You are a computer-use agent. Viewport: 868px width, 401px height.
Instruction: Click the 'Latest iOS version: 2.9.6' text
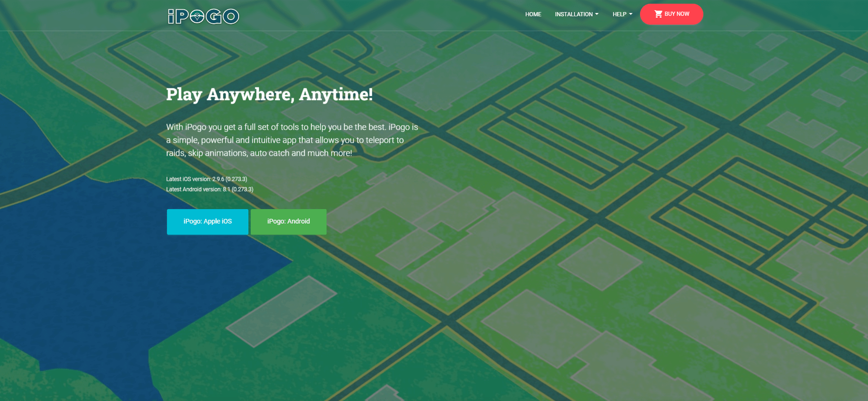(x=207, y=179)
